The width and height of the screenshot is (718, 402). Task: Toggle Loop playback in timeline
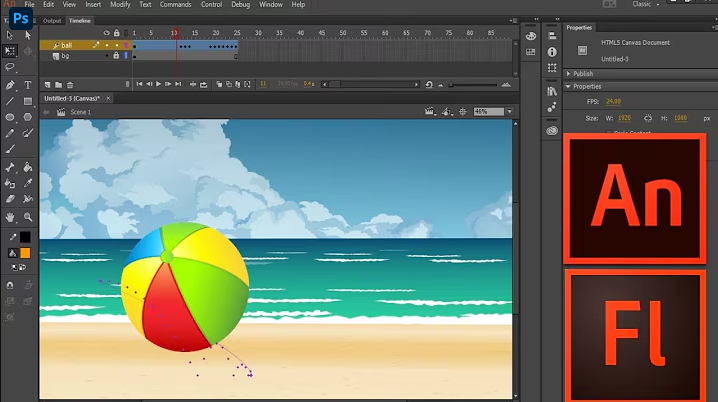(x=204, y=84)
